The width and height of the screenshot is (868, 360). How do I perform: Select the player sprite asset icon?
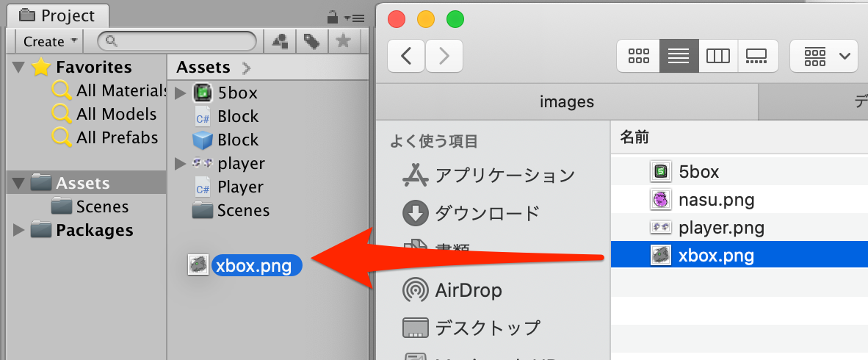pos(203,163)
